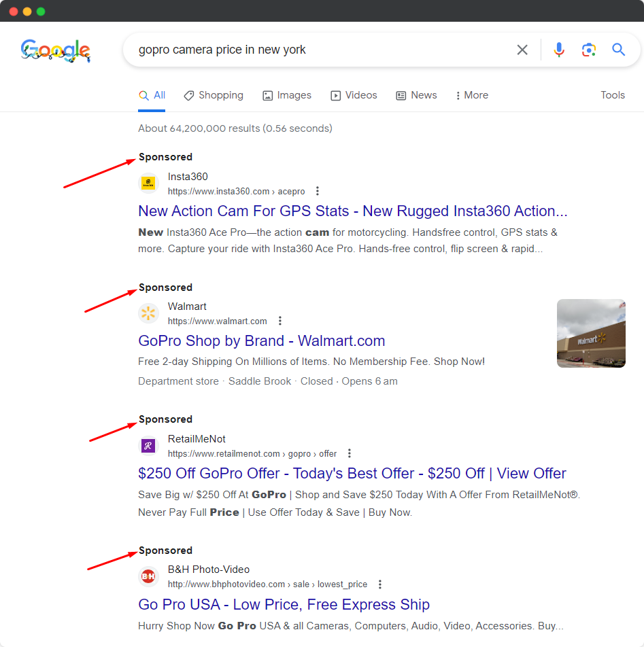Click the Insta360 advertiser name
Screen dimensions: 644x647
[188, 177]
